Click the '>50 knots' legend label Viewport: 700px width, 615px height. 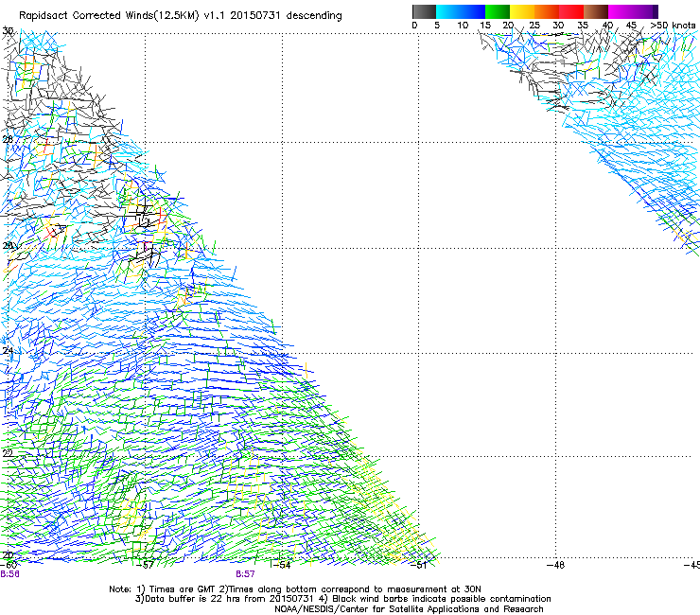(x=673, y=26)
